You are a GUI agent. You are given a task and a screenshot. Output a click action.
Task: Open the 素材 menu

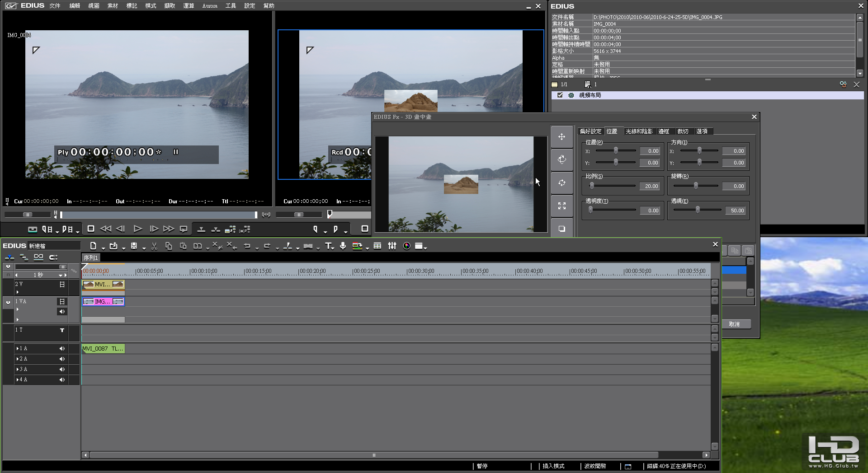click(x=113, y=6)
